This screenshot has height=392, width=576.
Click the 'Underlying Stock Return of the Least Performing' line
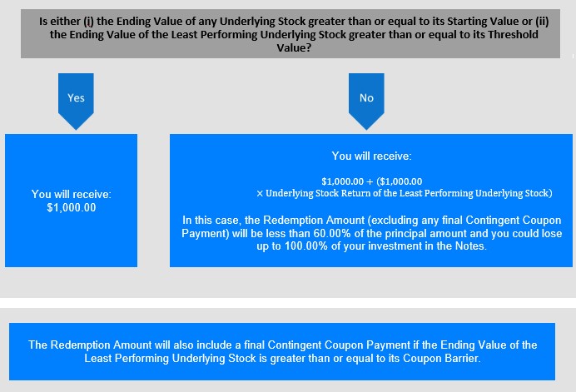click(404, 193)
